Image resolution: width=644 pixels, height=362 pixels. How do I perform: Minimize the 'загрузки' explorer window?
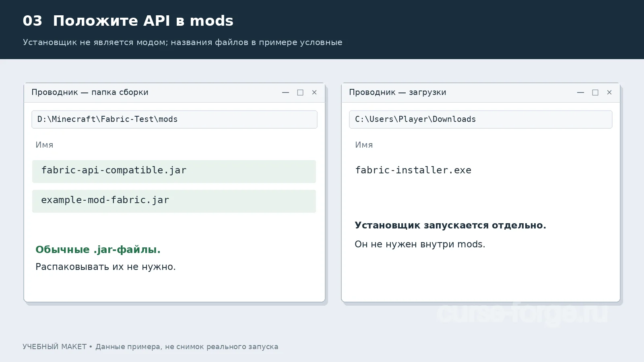point(580,93)
